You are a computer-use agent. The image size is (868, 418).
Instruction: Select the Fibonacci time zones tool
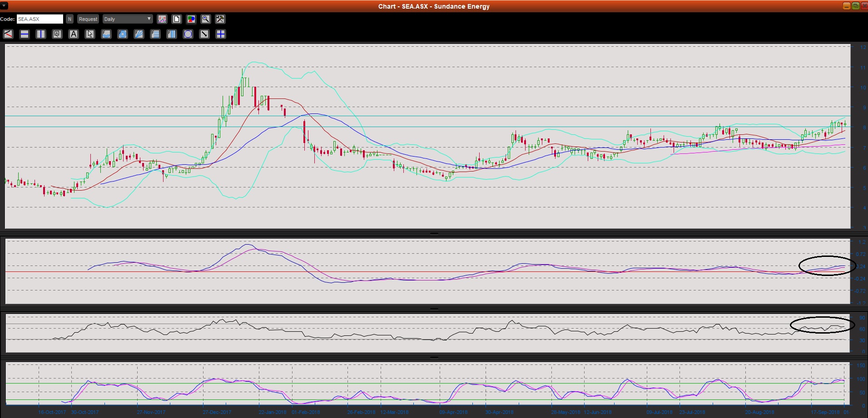(x=172, y=34)
